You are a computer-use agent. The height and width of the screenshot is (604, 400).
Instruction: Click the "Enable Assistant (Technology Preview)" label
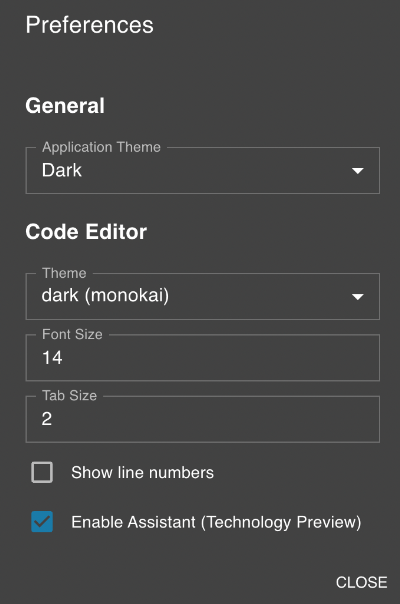point(216,522)
